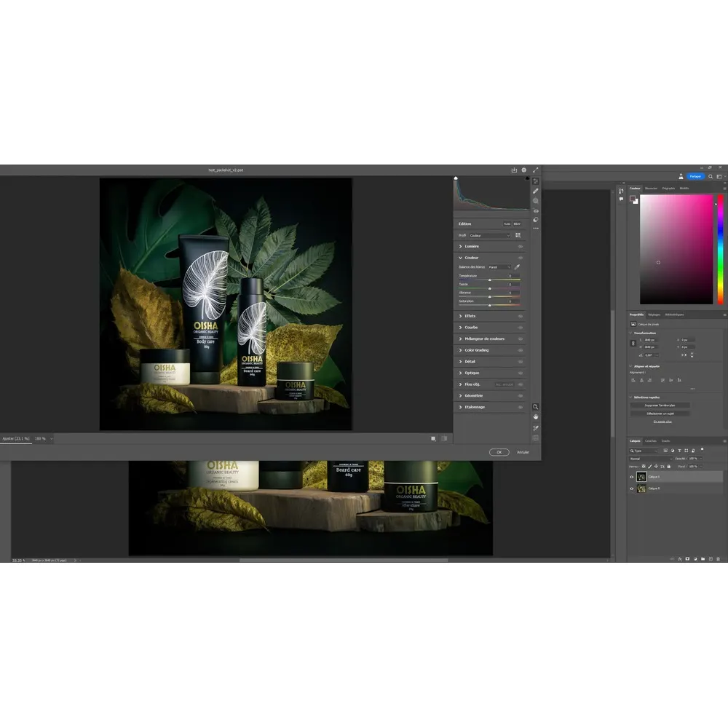Switch to the Tracés tab

pos(666,441)
